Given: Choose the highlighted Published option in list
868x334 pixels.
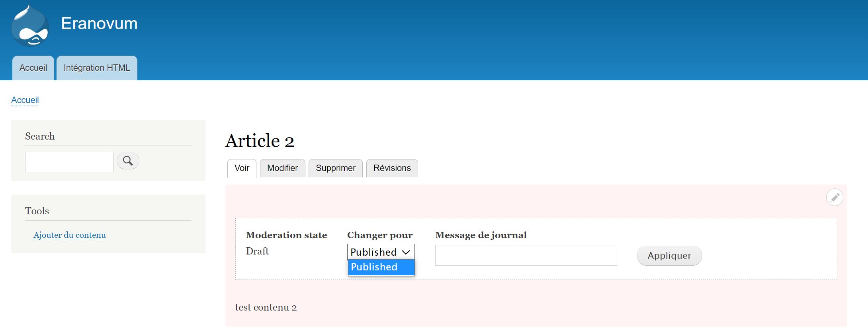Looking at the screenshot, I should (x=381, y=267).
